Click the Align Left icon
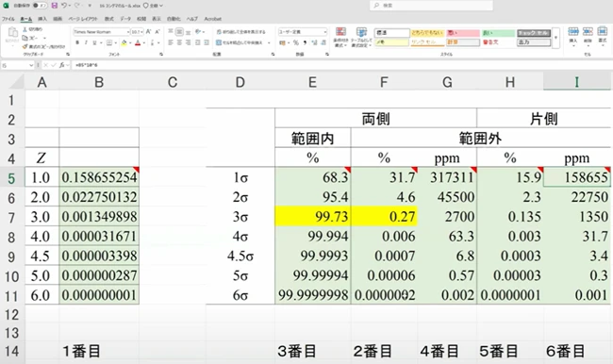This screenshot has height=364, width=613. tap(171, 42)
